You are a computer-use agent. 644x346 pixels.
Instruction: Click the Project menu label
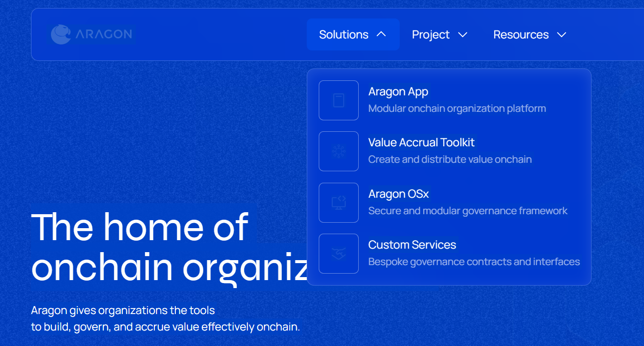431,34
